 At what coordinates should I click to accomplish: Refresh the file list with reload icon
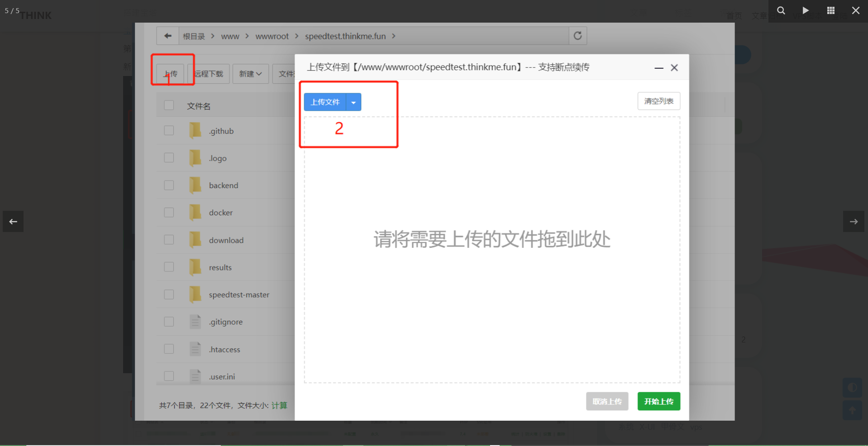coord(578,36)
